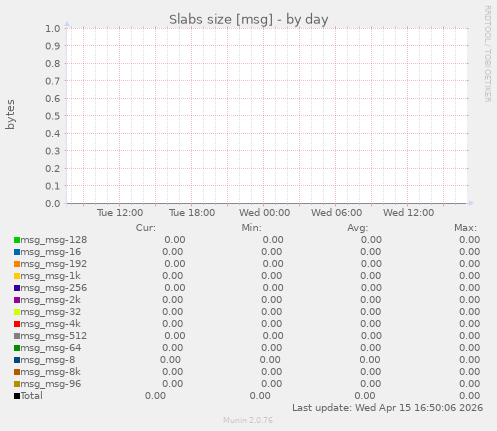Click the Cur: column header
497x431 pixels.
[146, 228]
